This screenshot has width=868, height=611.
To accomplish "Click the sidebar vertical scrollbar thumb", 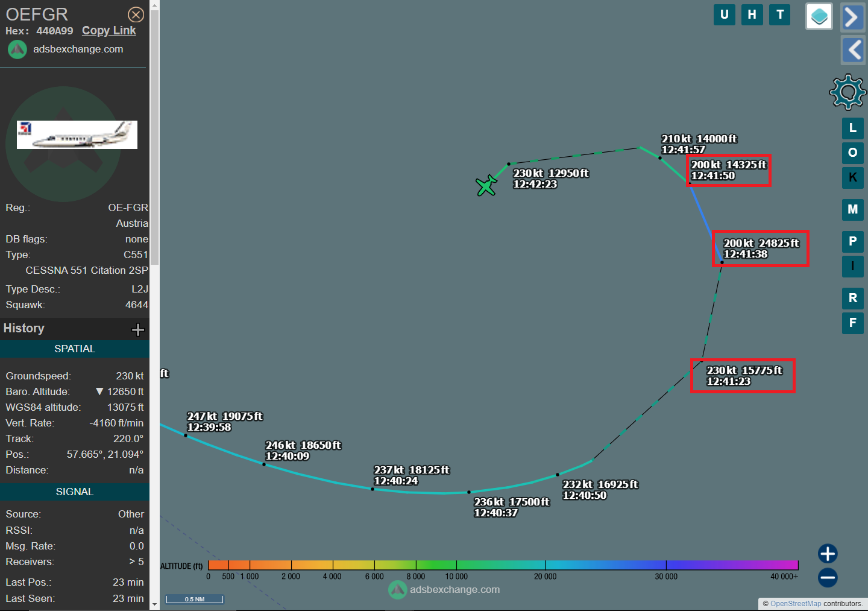I will [x=155, y=138].
